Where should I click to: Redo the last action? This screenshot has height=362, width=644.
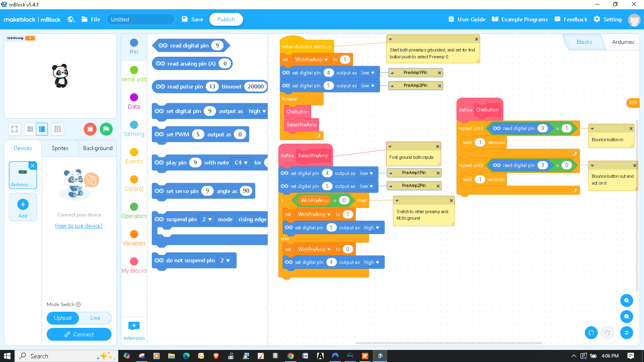point(607,333)
